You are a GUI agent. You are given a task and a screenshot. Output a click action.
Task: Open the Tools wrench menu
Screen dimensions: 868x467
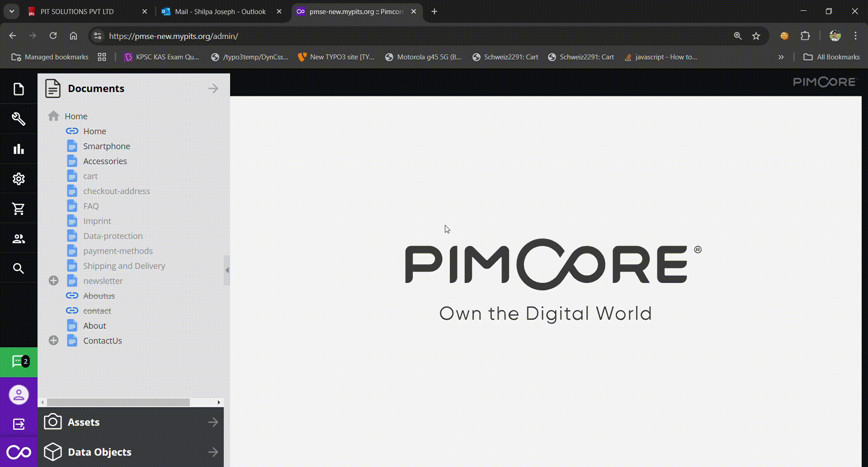click(19, 119)
